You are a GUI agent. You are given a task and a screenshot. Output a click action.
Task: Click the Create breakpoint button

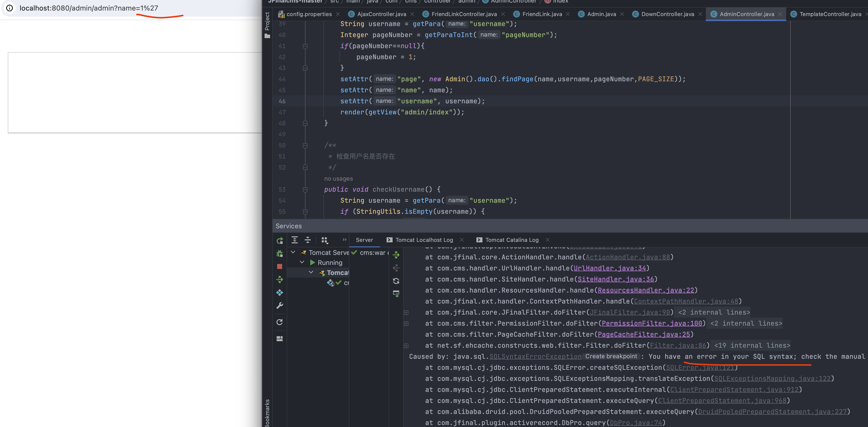(x=610, y=356)
